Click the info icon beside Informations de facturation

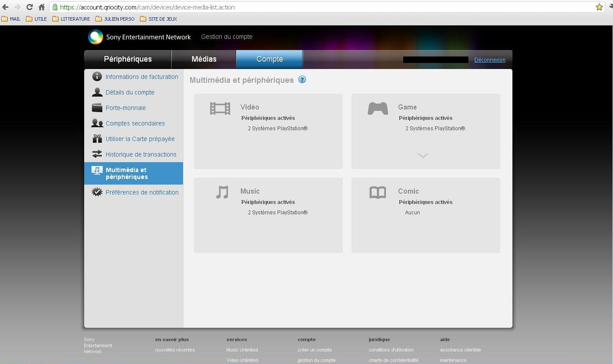pos(97,76)
